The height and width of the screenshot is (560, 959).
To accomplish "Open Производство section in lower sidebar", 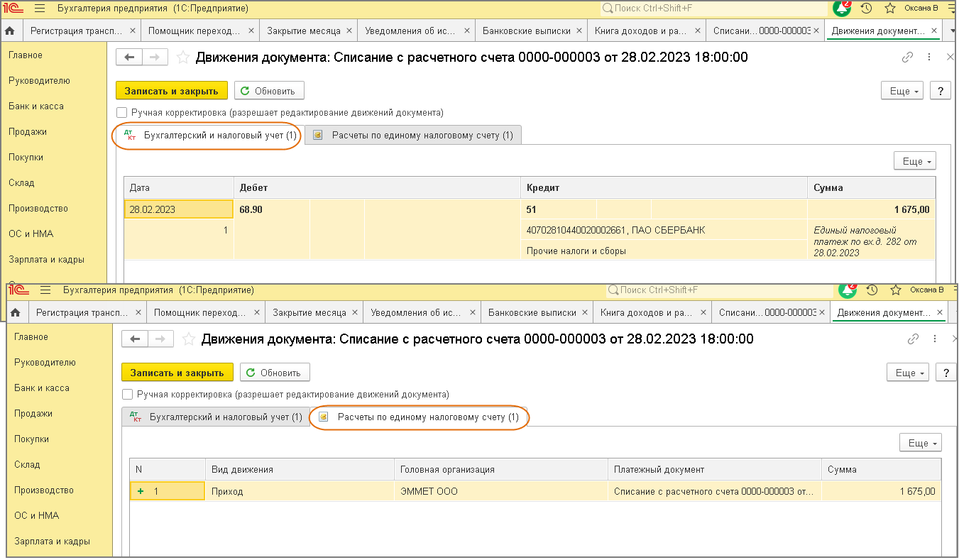I will [44, 490].
